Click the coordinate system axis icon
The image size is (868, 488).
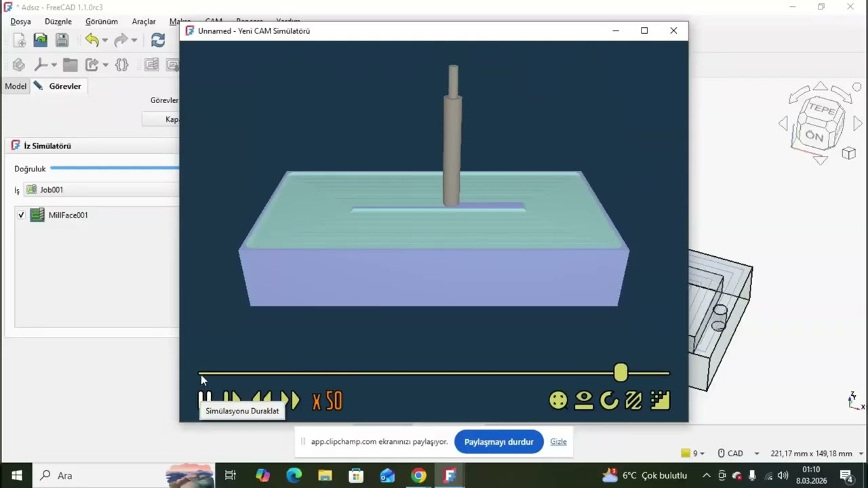point(41,65)
